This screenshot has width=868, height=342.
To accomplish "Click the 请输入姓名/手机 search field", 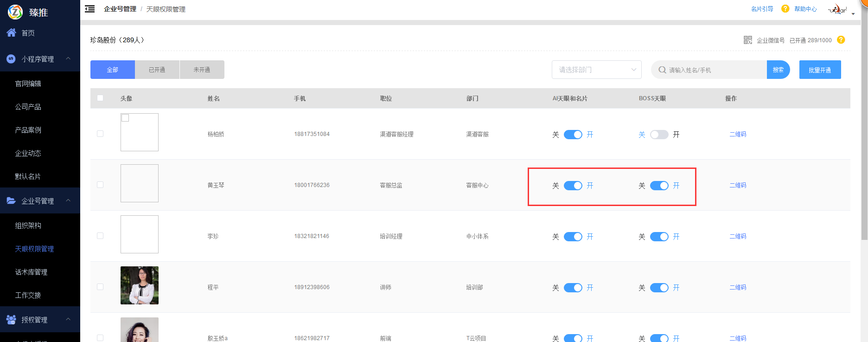I will pyautogui.click(x=714, y=70).
